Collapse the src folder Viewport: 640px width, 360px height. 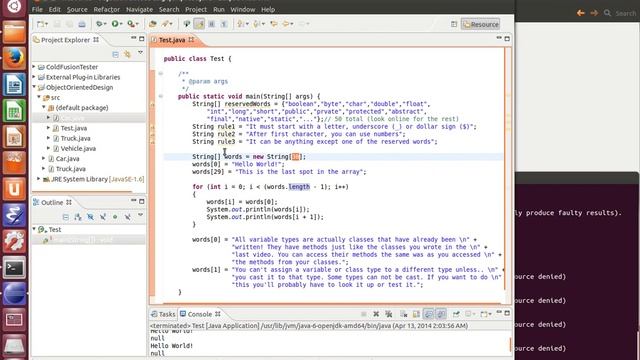click(39, 97)
